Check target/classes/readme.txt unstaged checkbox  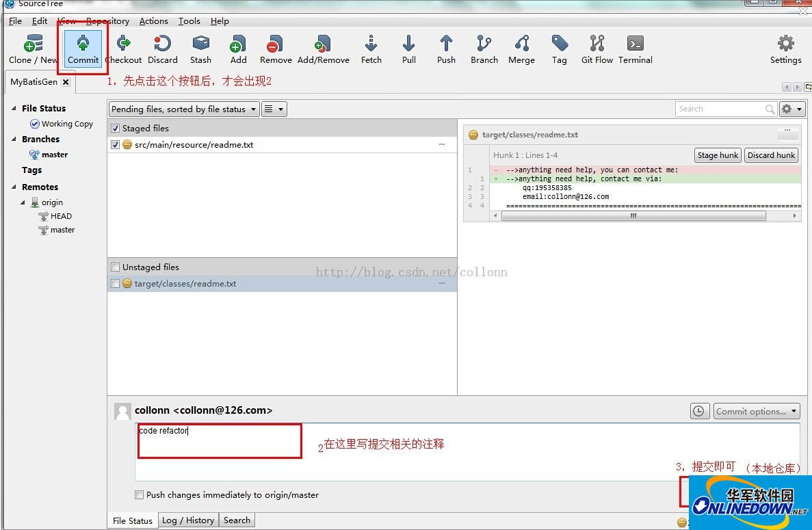(116, 284)
